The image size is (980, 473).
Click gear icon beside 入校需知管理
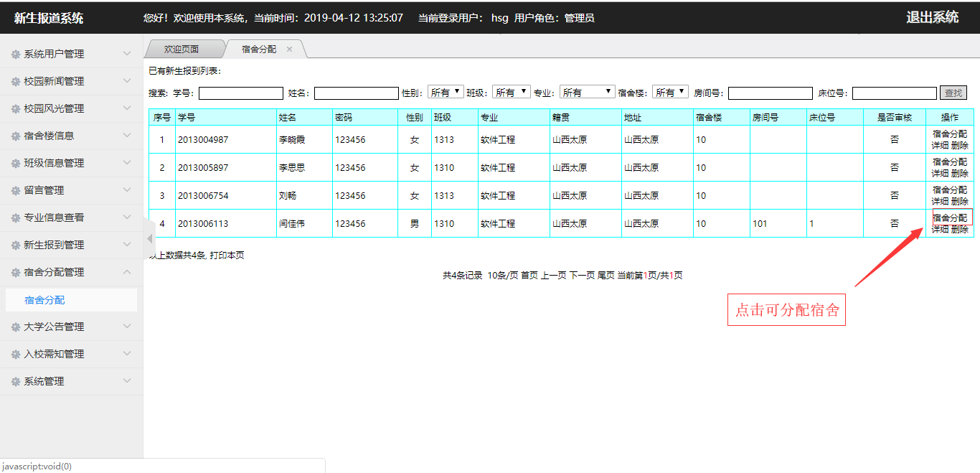[x=16, y=355]
